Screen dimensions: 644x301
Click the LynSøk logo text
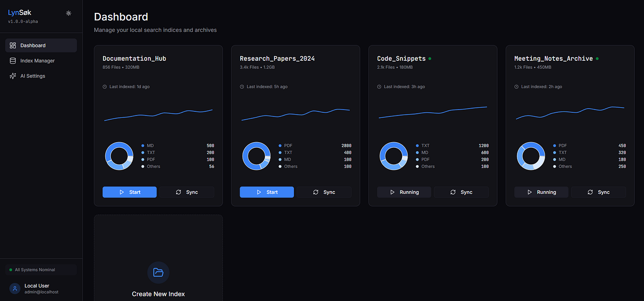click(20, 12)
